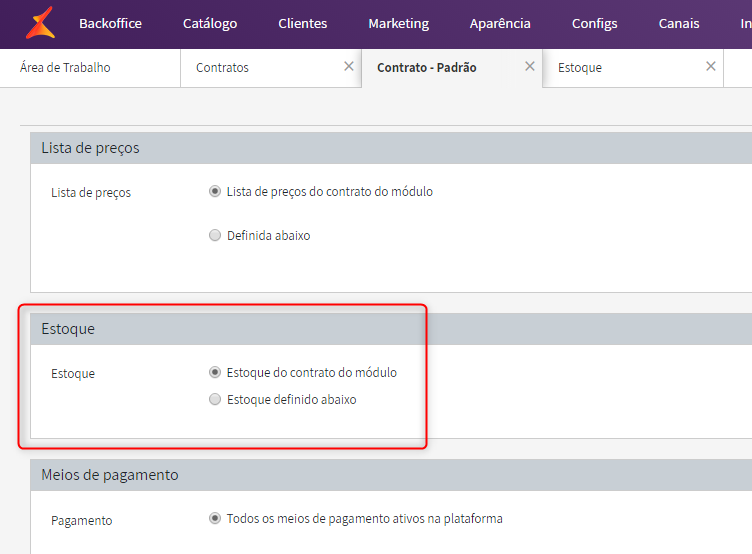Close the Contrato - Padrão tab
Image resolution: width=752 pixels, height=554 pixels.
pos(530,66)
